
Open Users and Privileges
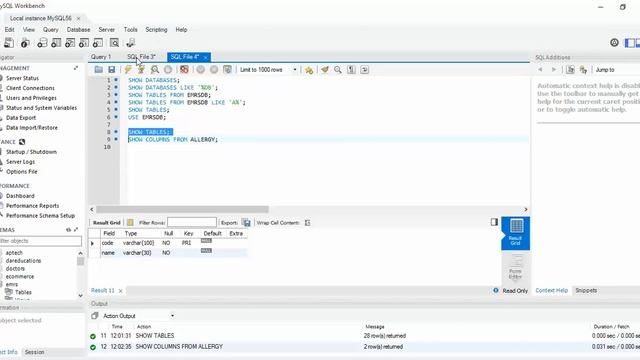(x=31, y=98)
